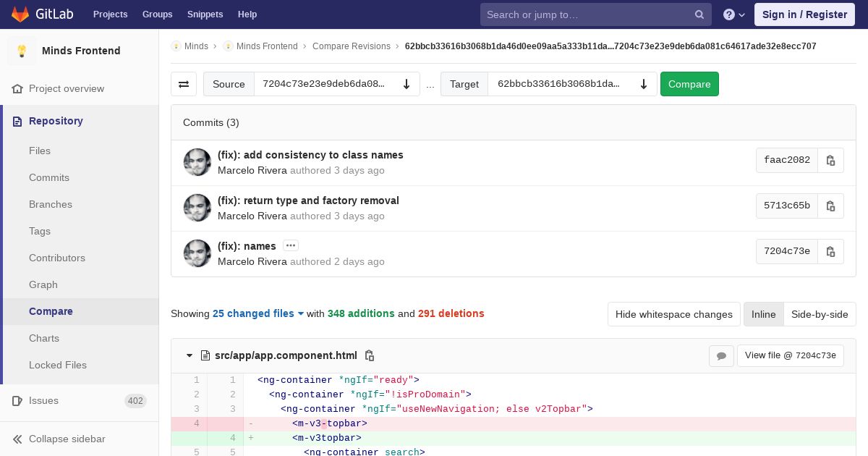Screen dimensions: 868x456
Task: Click the swap revisions arrows icon
Action: pyautogui.click(x=184, y=84)
